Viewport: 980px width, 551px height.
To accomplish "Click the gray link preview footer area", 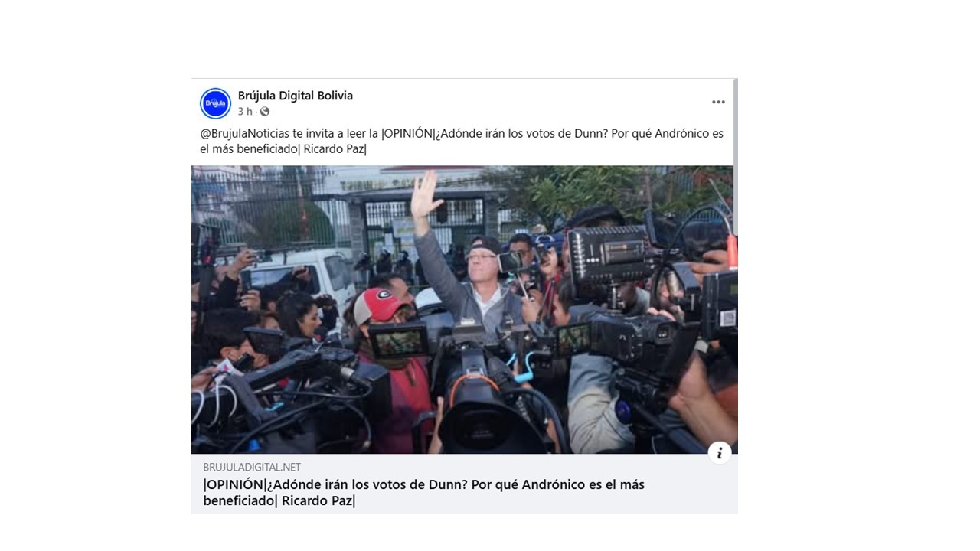I will point(464,484).
